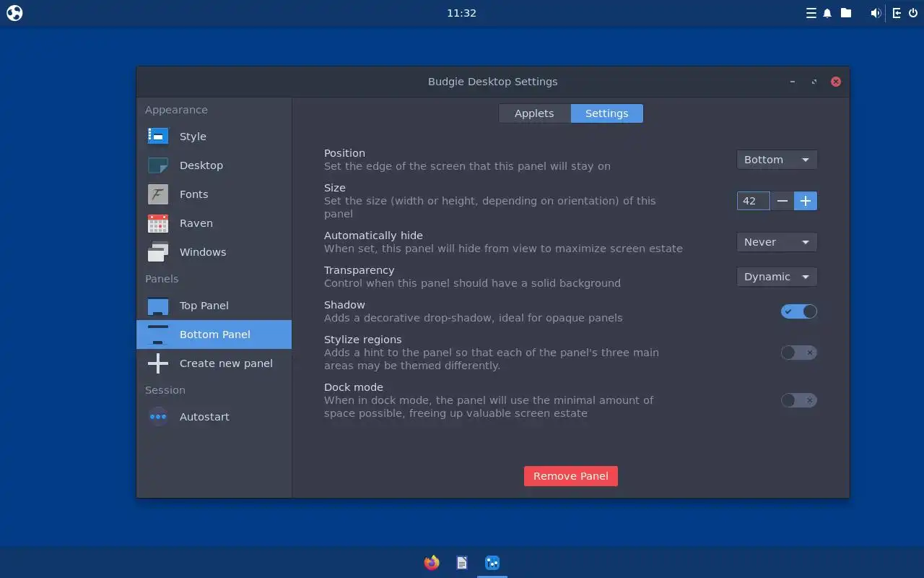924x578 pixels.
Task: Open the Position dropdown set to Bottom
Action: tap(777, 160)
